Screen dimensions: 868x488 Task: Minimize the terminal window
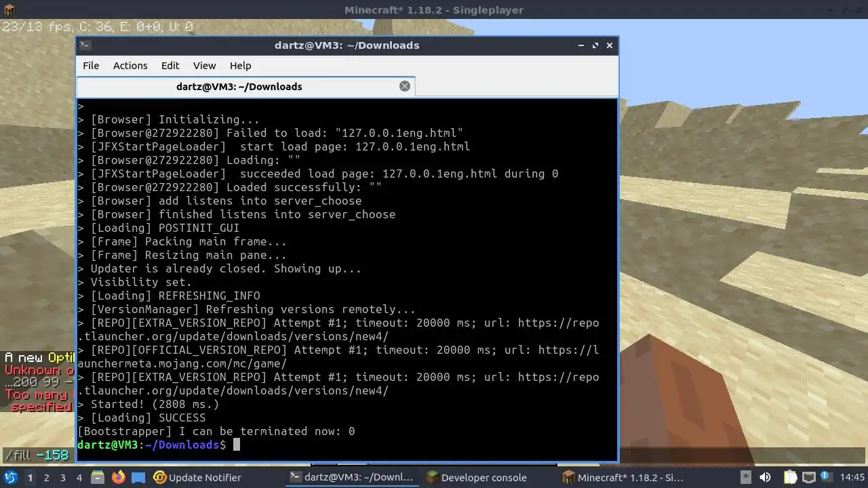(581, 45)
